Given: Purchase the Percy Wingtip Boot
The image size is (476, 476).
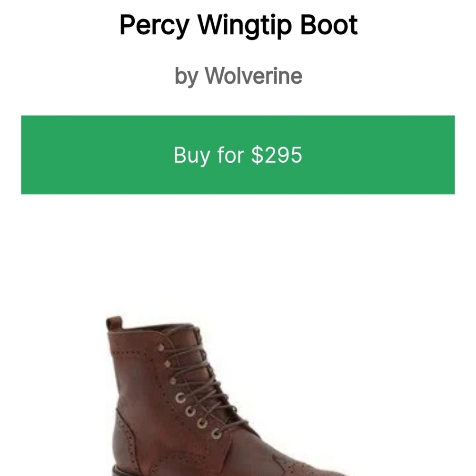Looking at the screenshot, I should click(x=238, y=154).
